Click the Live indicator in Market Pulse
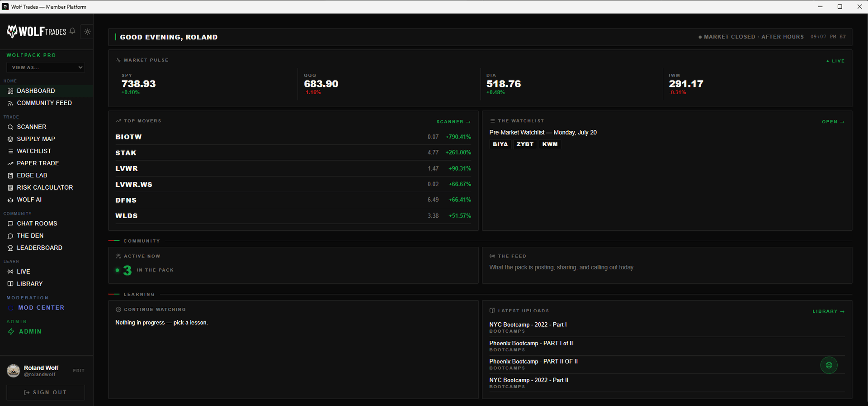 pos(835,61)
